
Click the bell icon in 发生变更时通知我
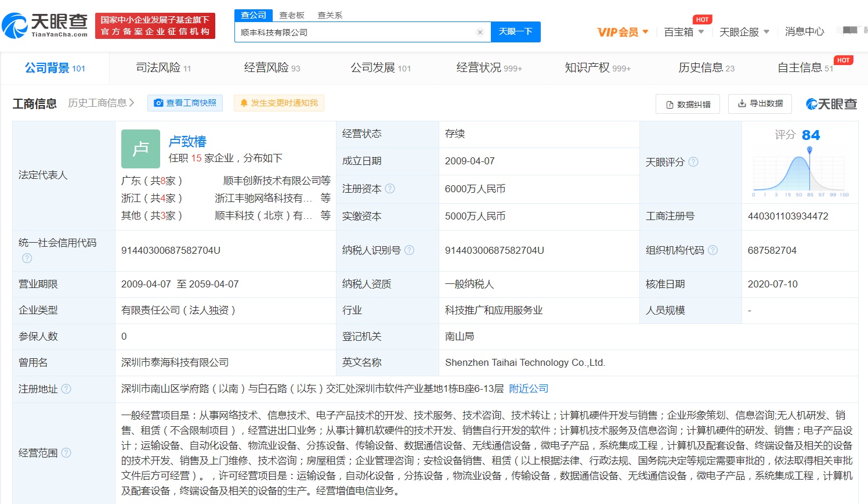(x=244, y=103)
